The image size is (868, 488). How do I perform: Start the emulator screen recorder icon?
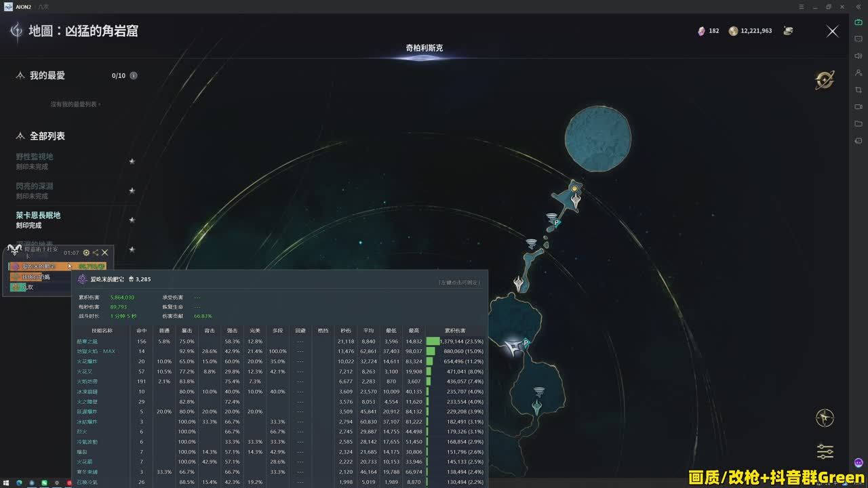coord(859,106)
